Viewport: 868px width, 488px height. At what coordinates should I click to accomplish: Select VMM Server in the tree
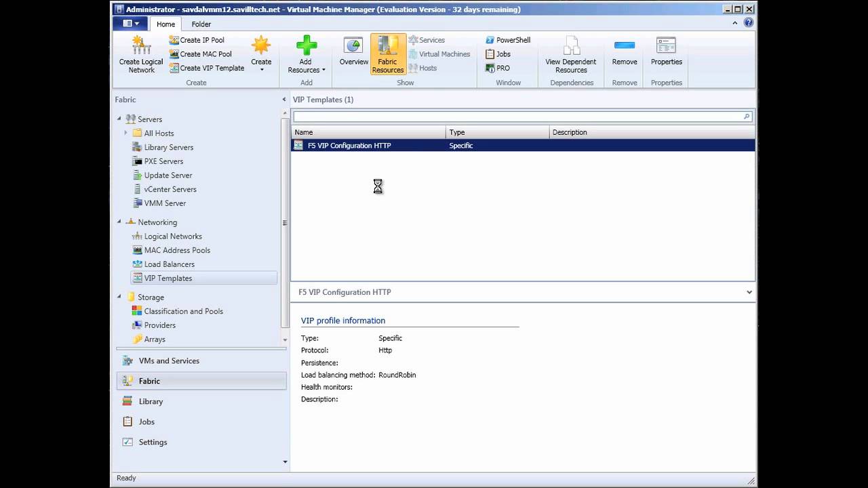point(165,203)
